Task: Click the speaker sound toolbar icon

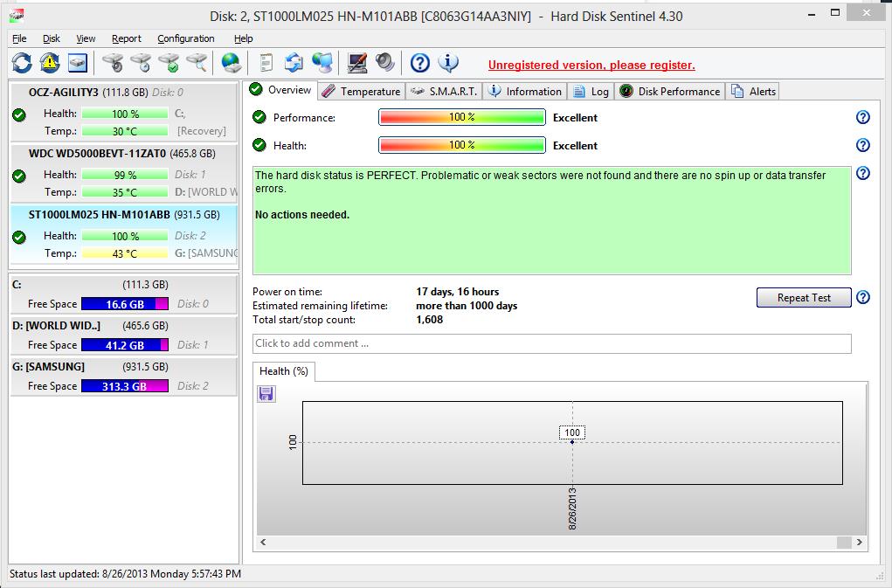Action: coord(385,63)
